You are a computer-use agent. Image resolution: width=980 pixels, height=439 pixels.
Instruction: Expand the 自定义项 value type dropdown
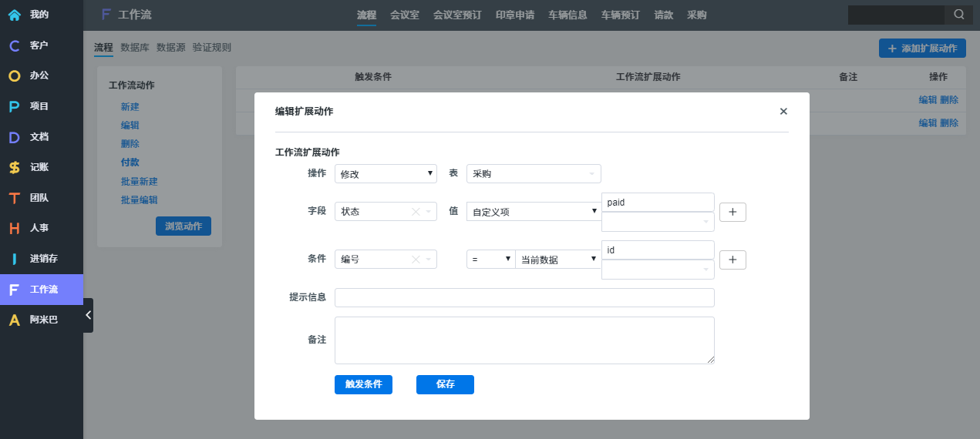tap(534, 212)
